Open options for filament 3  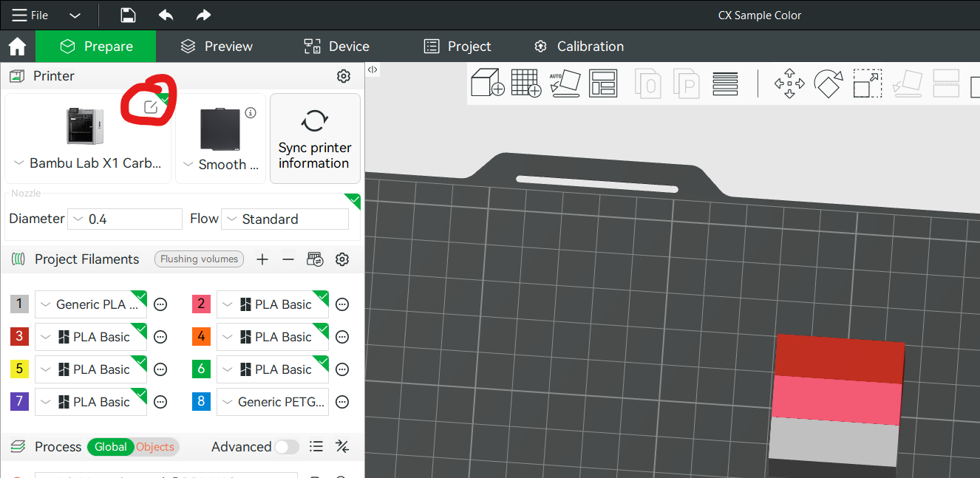click(x=160, y=337)
